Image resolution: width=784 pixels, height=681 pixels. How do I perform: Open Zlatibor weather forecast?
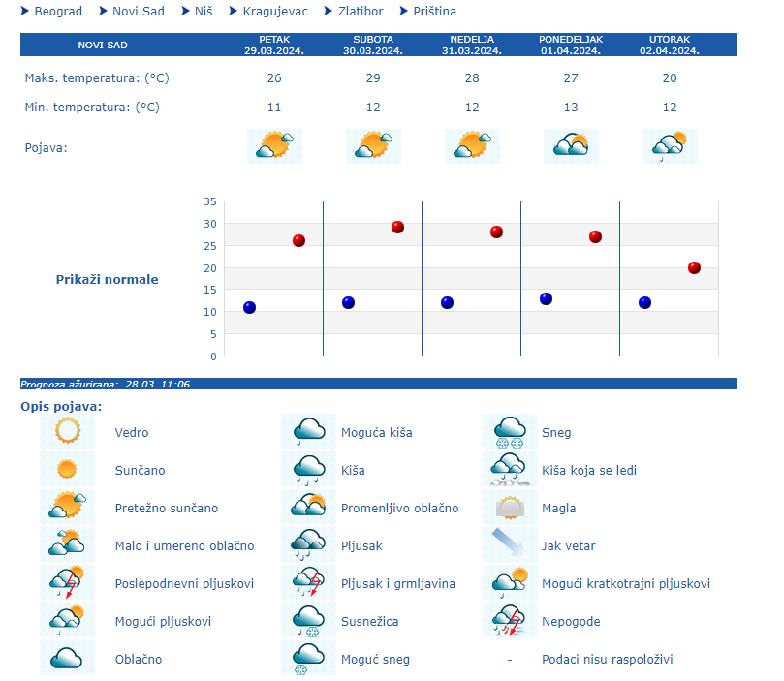(x=360, y=12)
